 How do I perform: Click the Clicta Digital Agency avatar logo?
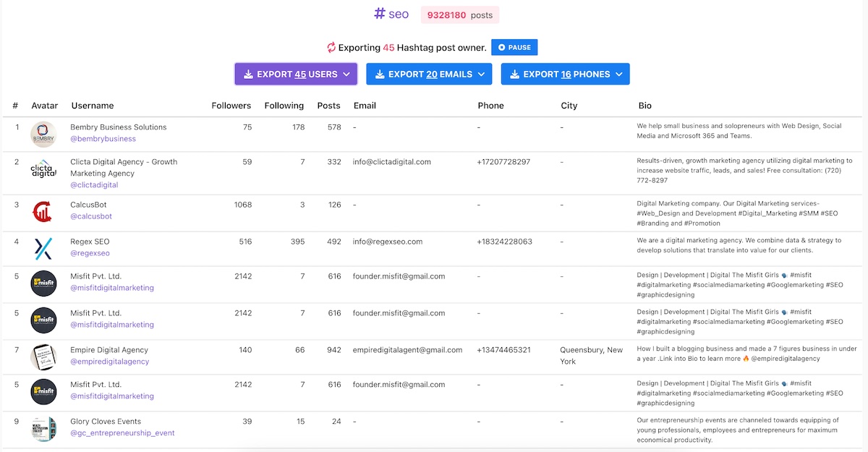click(x=43, y=169)
